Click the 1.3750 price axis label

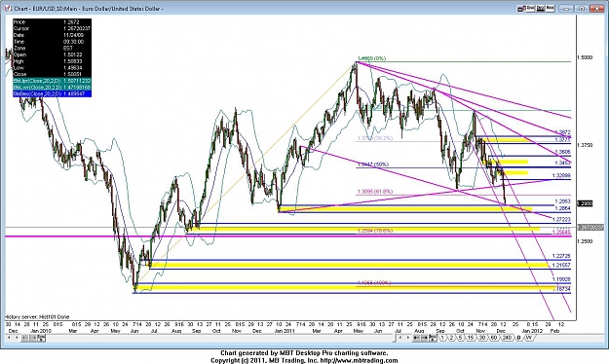click(x=585, y=145)
